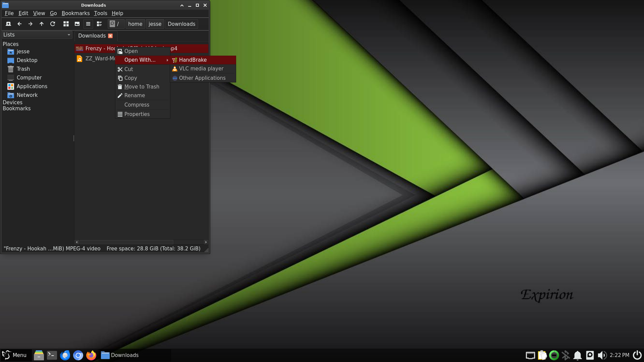Go forward using the toolbar arrow
The width and height of the screenshot is (644, 362).
click(x=31, y=24)
